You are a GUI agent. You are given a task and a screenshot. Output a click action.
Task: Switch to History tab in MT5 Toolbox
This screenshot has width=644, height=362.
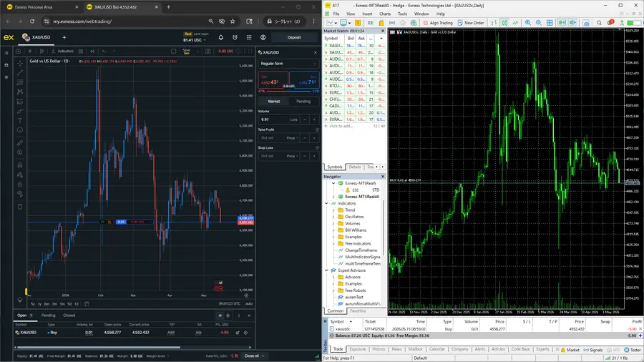379,349
